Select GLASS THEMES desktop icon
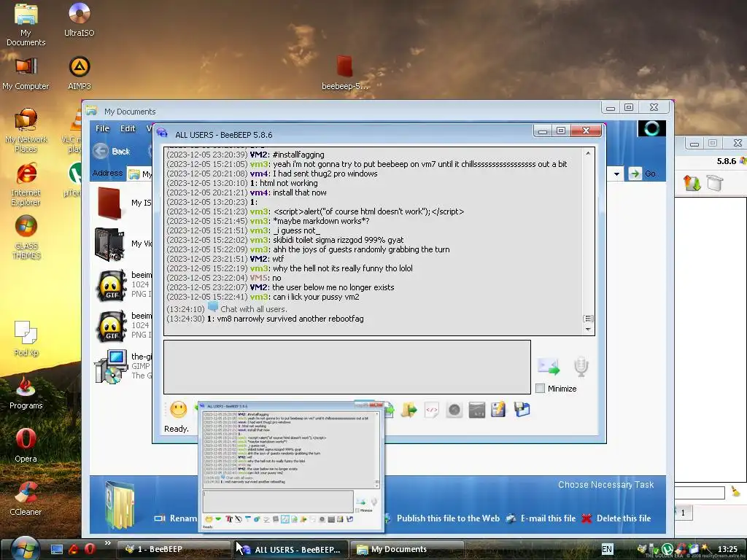This screenshot has width=747, height=560. point(26,237)
